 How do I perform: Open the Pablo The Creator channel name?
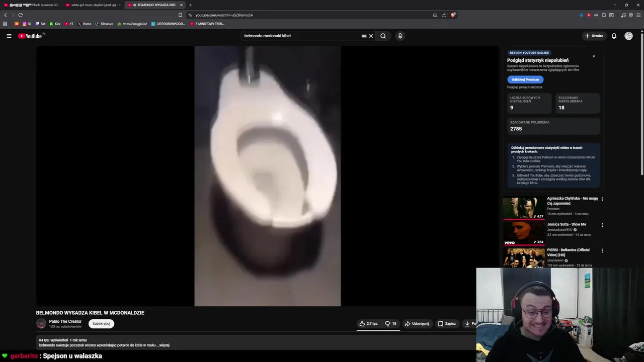65,321
